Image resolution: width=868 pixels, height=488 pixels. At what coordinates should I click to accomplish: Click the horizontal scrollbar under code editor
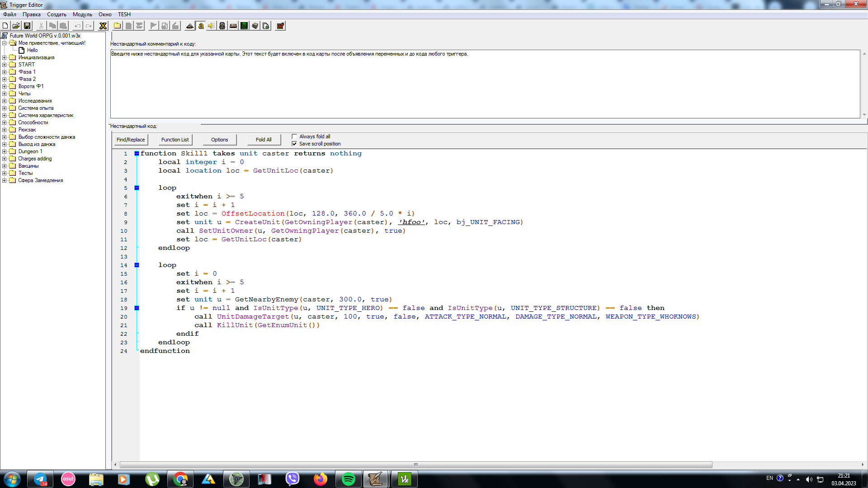click(416, 465)
